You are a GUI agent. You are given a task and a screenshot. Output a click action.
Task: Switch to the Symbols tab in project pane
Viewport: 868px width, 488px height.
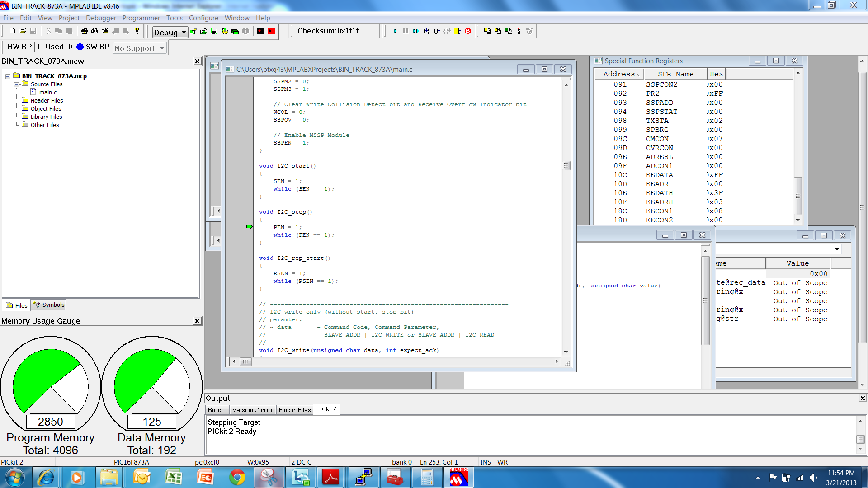click(x=49, y=305)
